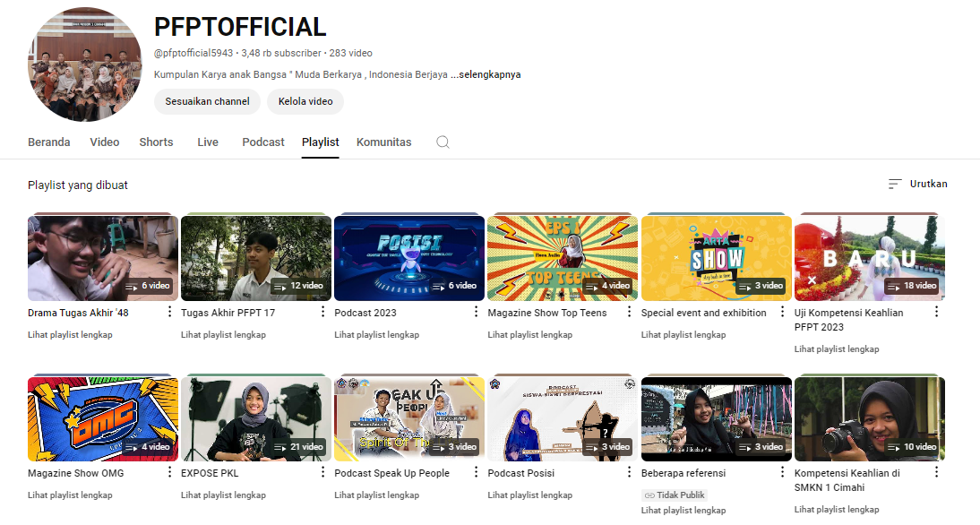Click Lihat playlist lengkap under Beberapa referensi
The width and height of the screenshot is (980, 525).
pyautogui.click(x=683, y=510)
